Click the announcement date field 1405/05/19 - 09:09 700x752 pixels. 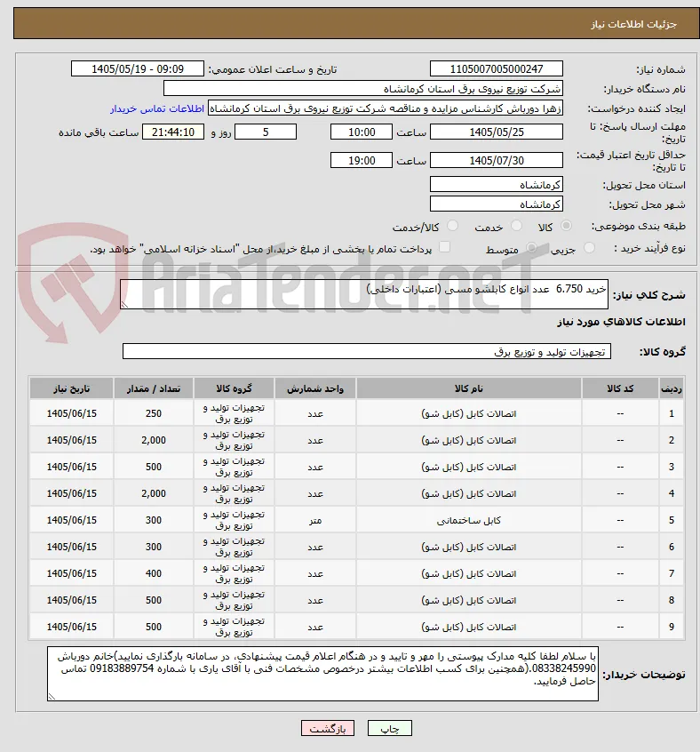[x=138, y=69]
